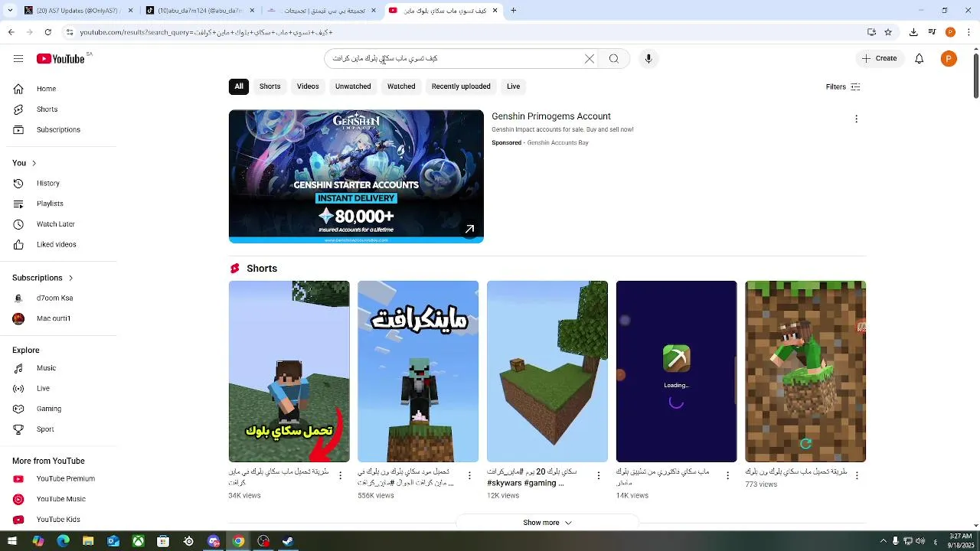Open Subscriptions in the sidebar
Viewport: 980px width, 551px height.
pos(58,129)
